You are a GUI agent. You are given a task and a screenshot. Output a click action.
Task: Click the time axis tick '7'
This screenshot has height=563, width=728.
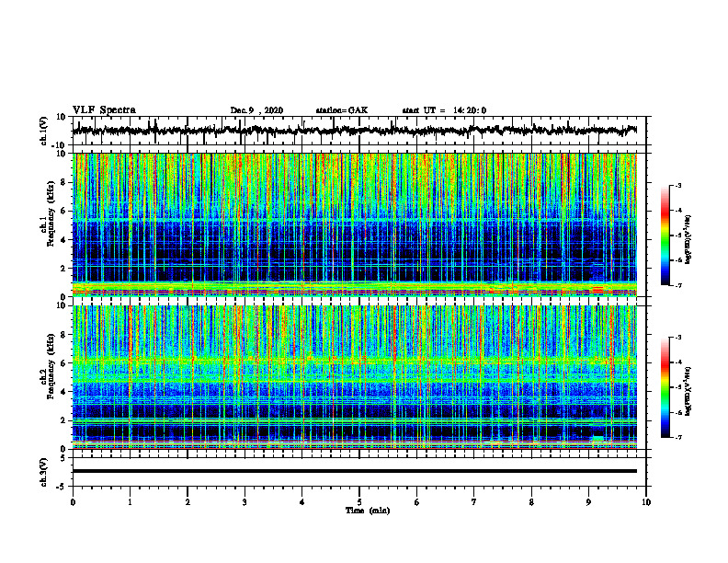(474, 502)
